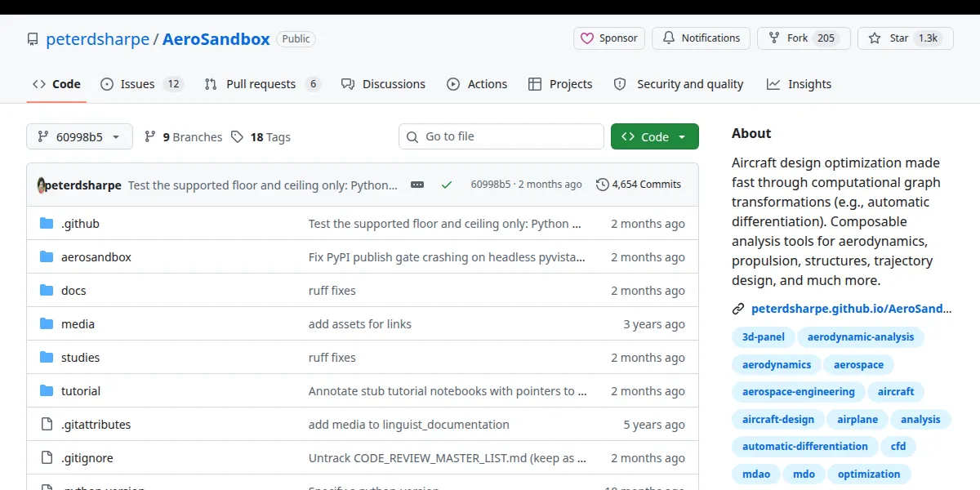Click the Sponsor button

609,38
